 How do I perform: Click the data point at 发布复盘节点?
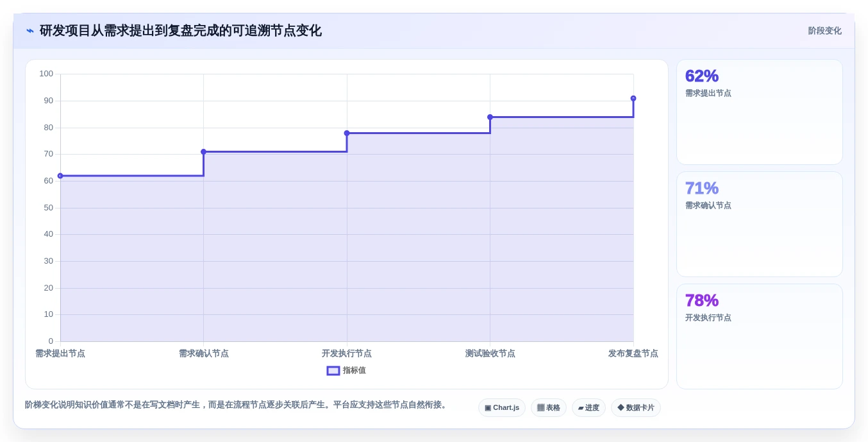click(x=633, y=99)
